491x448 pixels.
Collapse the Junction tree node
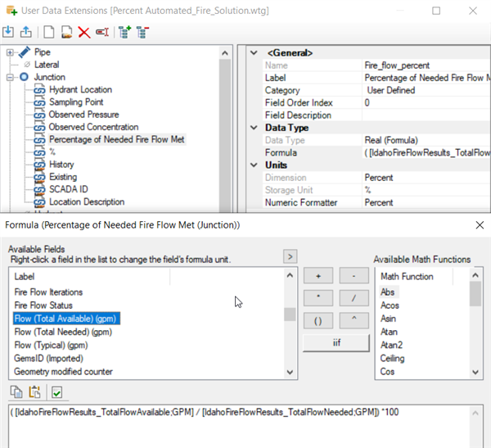[x=11, y=77]
